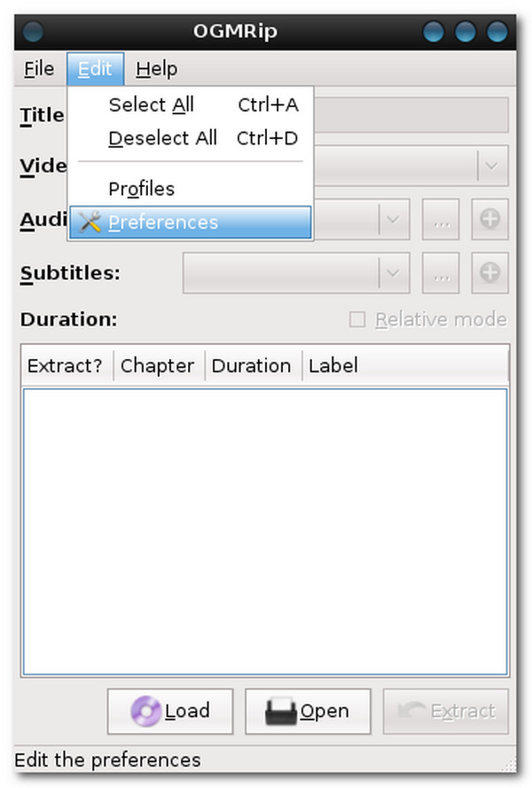
Task: Click the plus icon next to Subtitles
Action: tap(489, 273)
